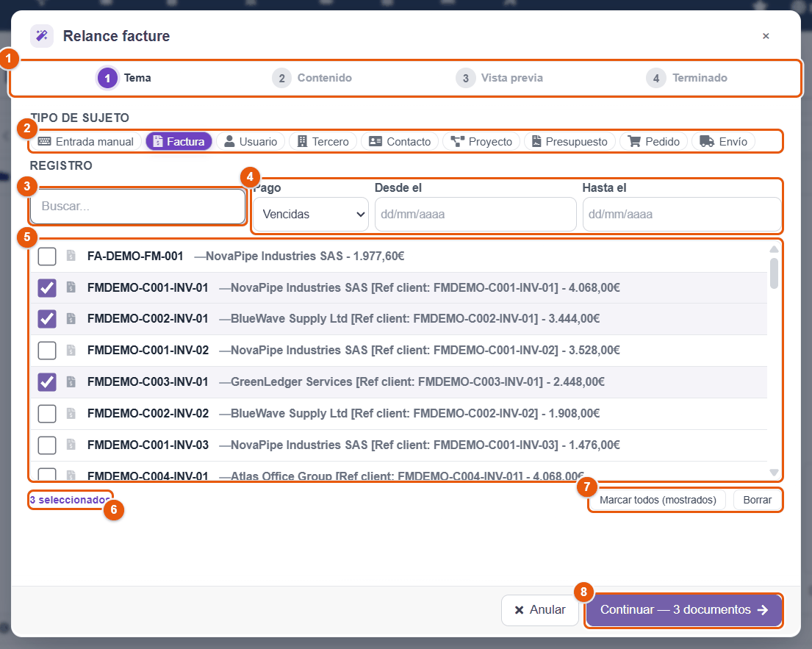812x649 pixels.
Task: Click the shopping cart icon in Pedido
Action: point(634,141)
